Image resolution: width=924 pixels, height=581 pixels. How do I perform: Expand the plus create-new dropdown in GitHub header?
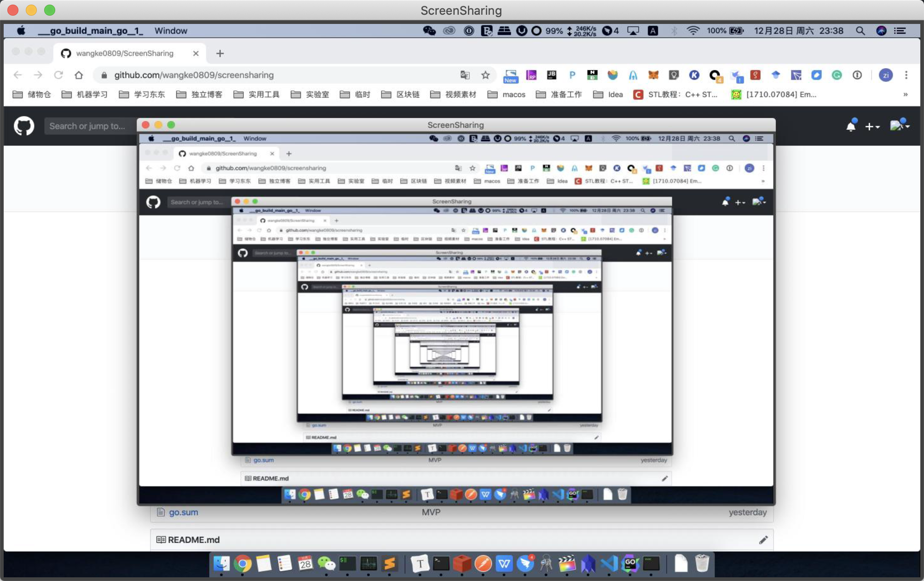tap(872, 126)
